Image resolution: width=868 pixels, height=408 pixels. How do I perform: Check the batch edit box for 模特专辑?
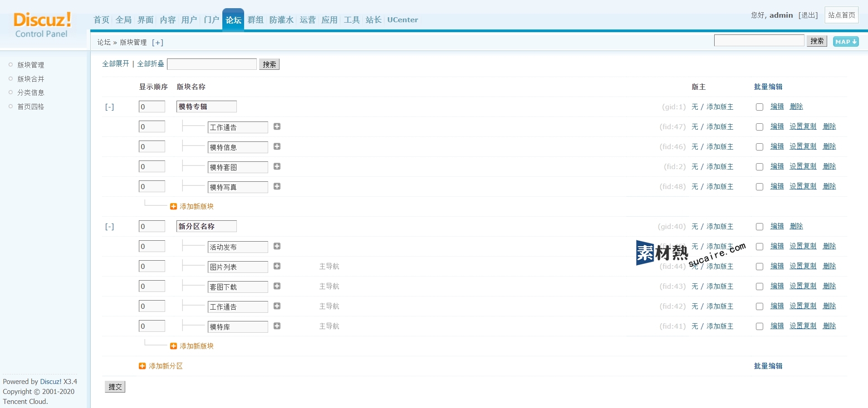760,107
